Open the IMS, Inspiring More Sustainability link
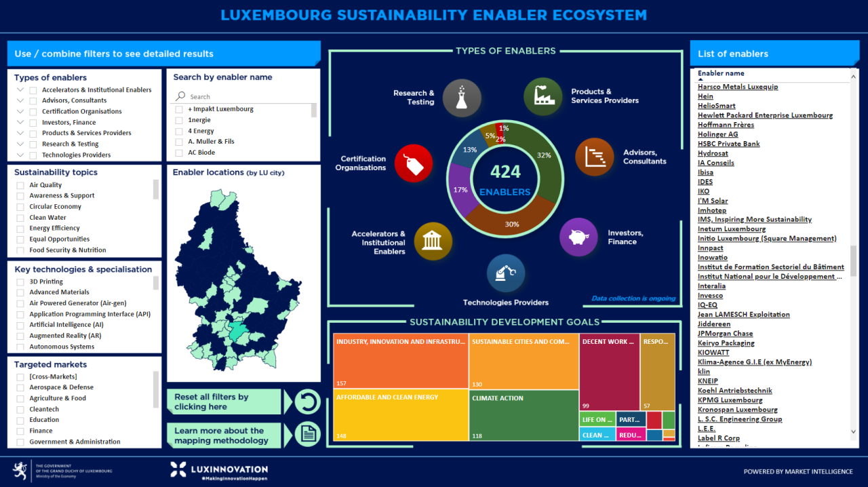The image size is (868, 487). [x=755, y=220]
